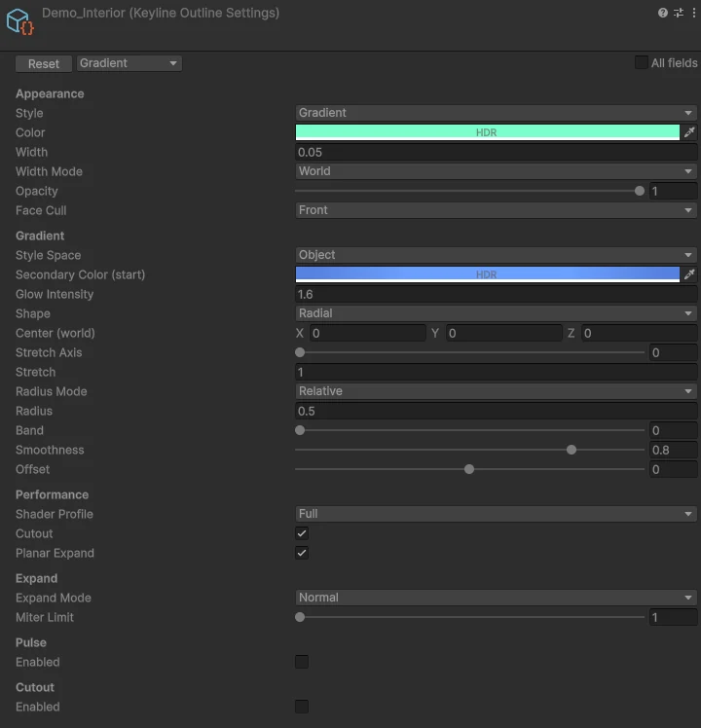The image size is (701, 728).
Task: Pick Color with the eyedropper
Action: [x=689, y=132]
